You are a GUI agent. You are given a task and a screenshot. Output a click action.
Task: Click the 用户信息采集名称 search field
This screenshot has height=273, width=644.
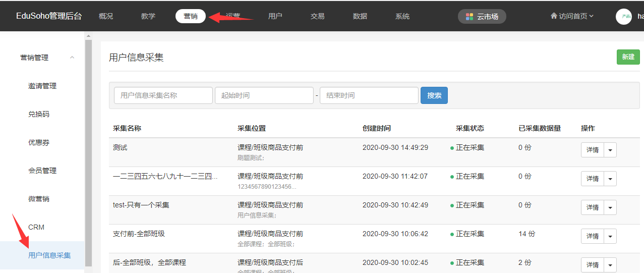click(163, 95)
